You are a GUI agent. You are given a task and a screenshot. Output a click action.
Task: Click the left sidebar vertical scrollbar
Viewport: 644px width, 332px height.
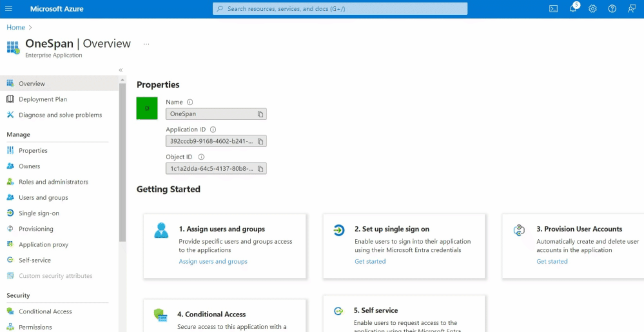pyautogui.click(x=122, y=162)
